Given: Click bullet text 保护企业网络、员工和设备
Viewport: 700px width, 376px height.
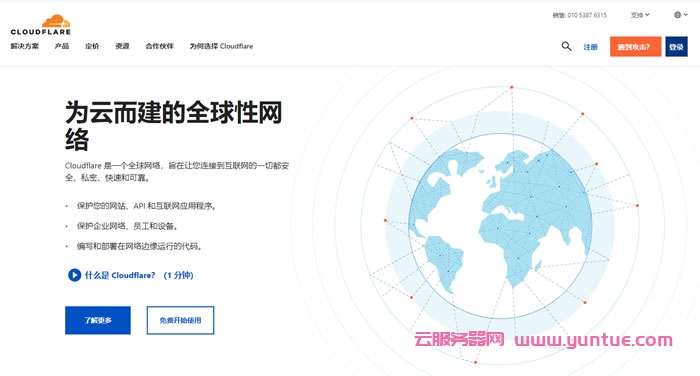Looking at the screenshot, I should (x=127, y=226).
